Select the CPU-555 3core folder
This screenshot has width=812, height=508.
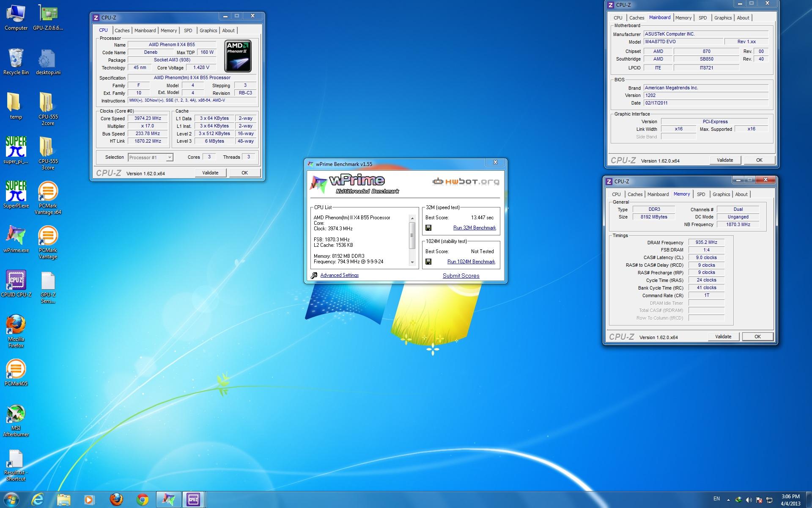[48, 154]
